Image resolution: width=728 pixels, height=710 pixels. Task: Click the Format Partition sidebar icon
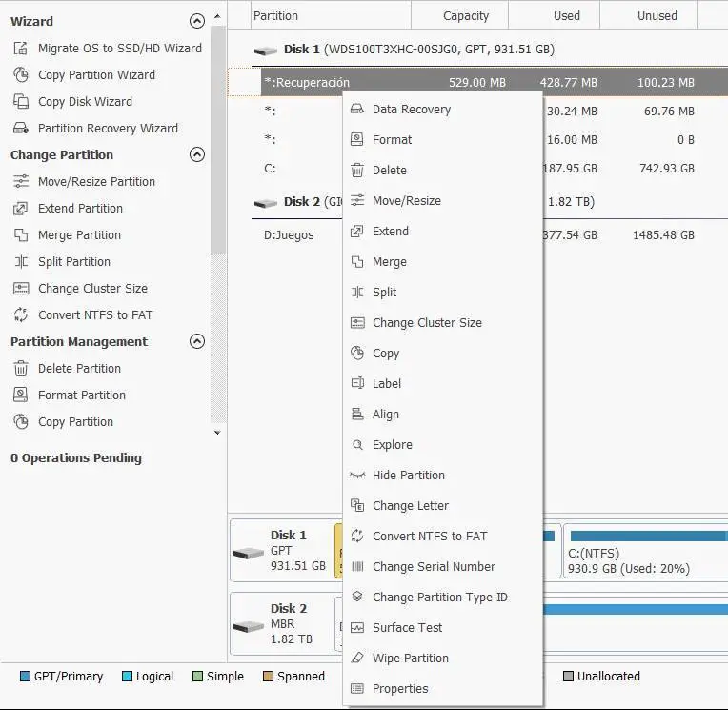point(21,395)
